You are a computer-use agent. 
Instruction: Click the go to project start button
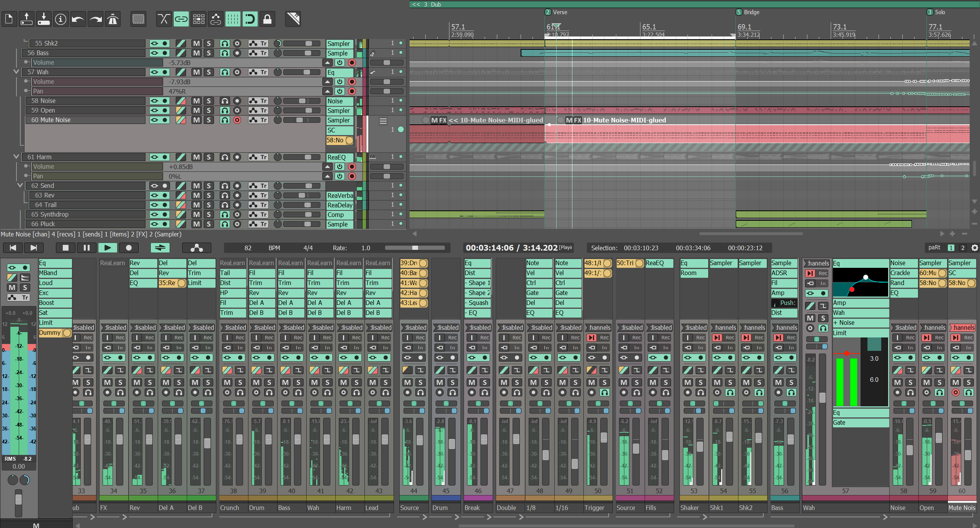(13, 248)
